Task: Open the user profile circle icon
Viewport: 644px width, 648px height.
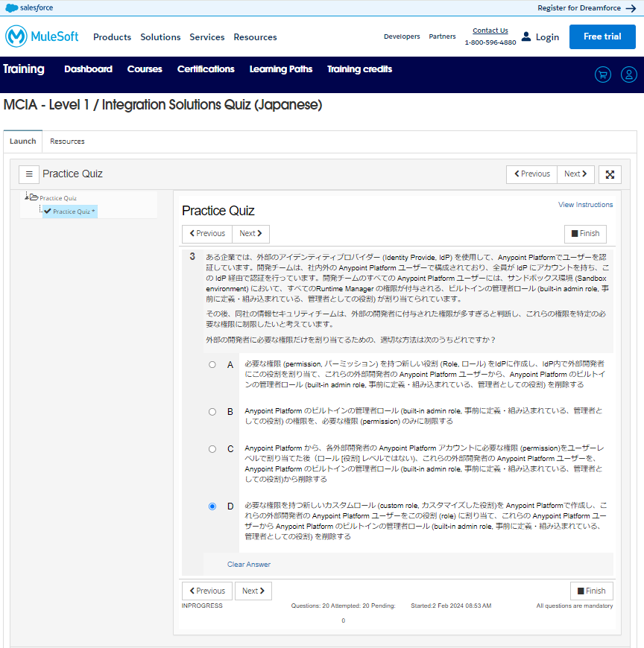Action: [x=628, y=74]
